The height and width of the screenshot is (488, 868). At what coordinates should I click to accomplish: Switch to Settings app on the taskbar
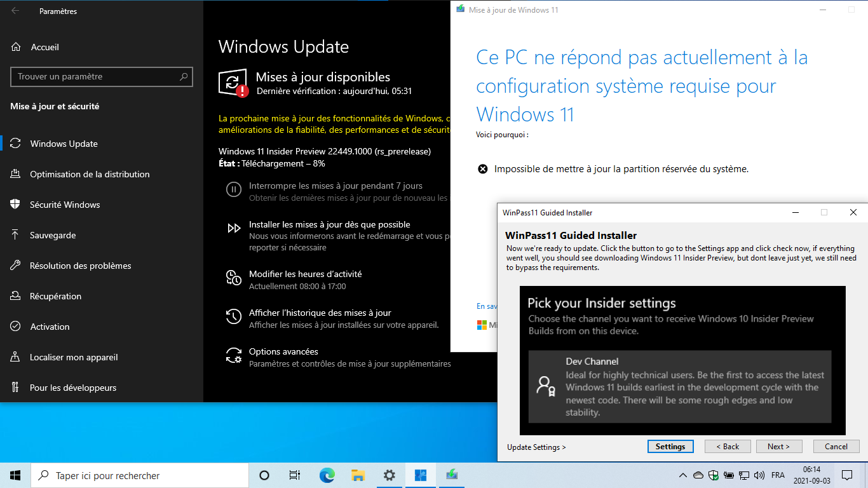[x=389, y=475]
